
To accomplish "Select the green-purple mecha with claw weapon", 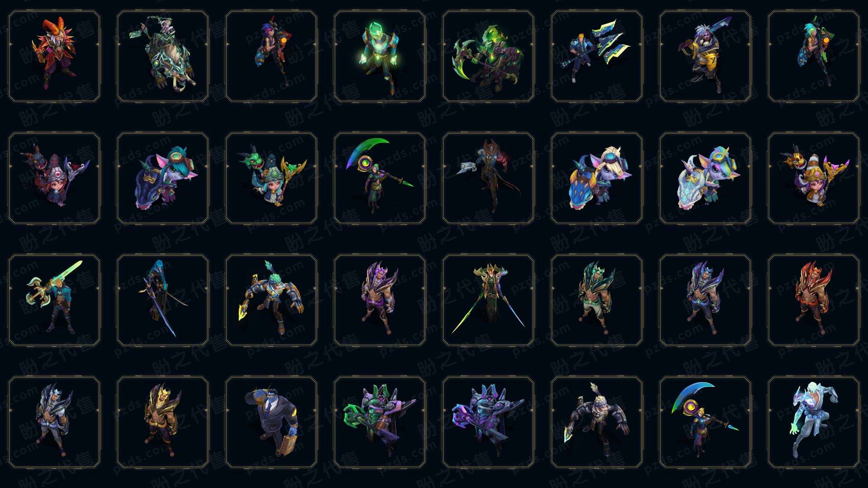I will [380, 422].
